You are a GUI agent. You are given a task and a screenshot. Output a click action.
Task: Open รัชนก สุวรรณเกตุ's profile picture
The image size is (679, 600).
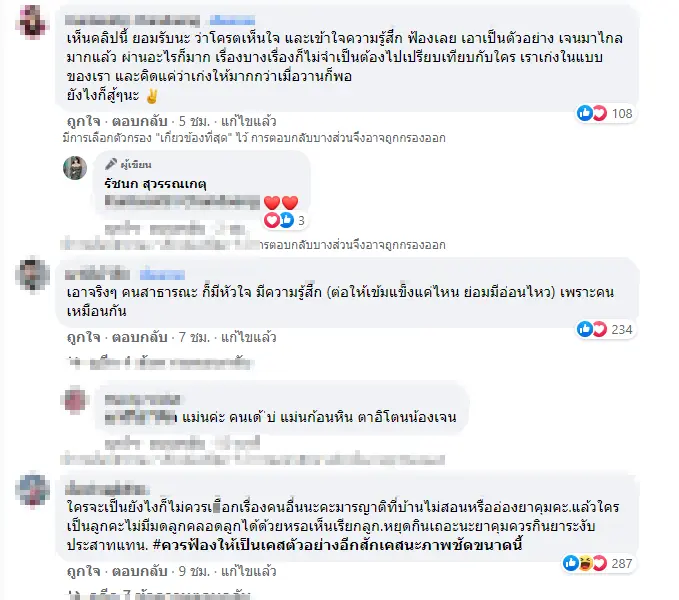pos(75,168)
